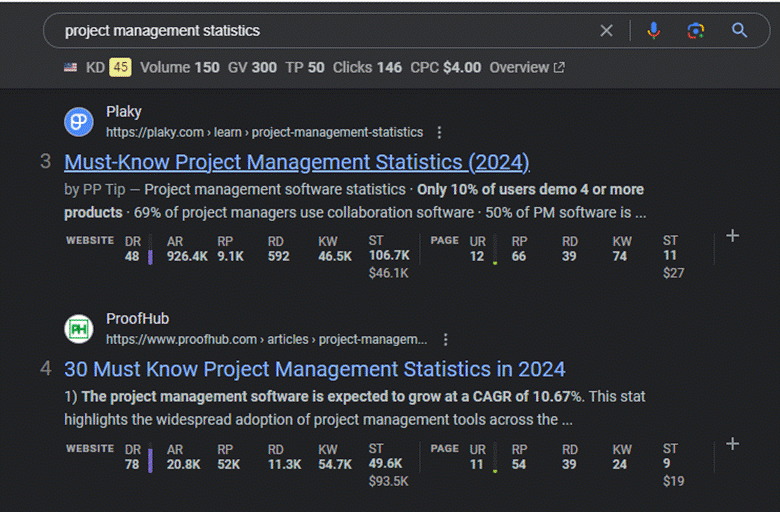780x512 pixels.
Task: Click the magnifying glass search button
Action: tap(739, 31)
